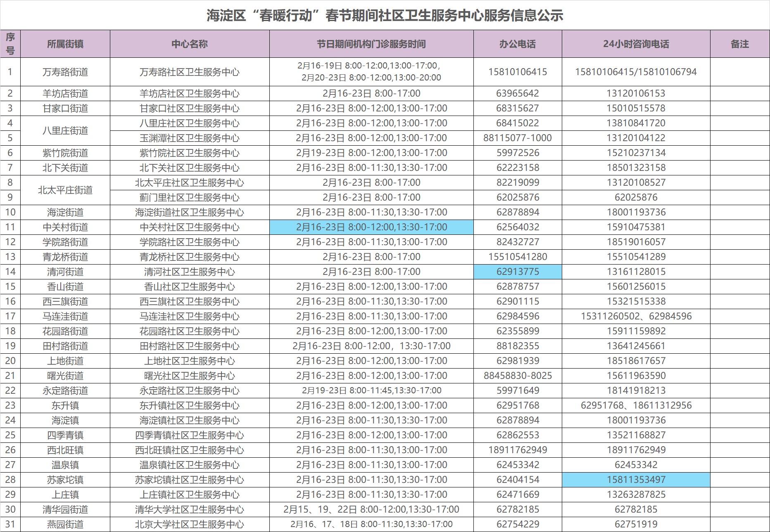Image resolution: width=770 pixels, height=532 pixels.
Task: Click the hotline cell 15311260502、62984596
Action: coord(636,316)
